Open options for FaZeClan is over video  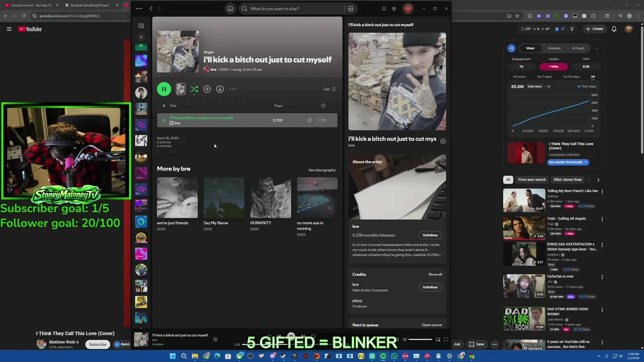pos(602,277)
